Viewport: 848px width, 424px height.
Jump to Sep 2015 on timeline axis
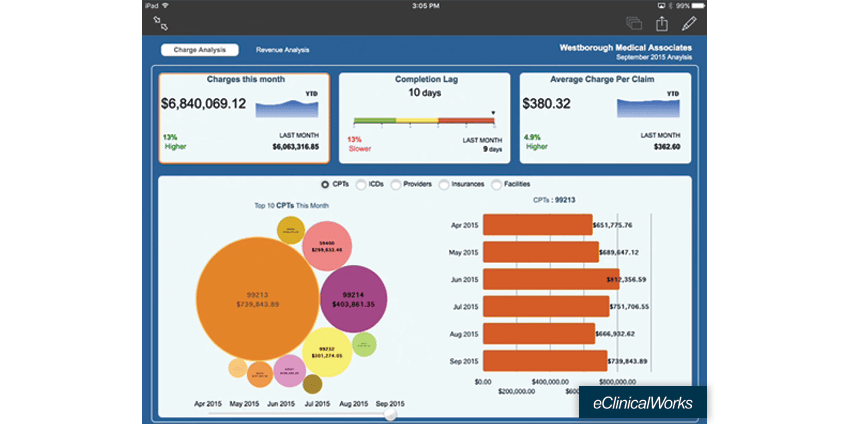click(x=389, y=404)
